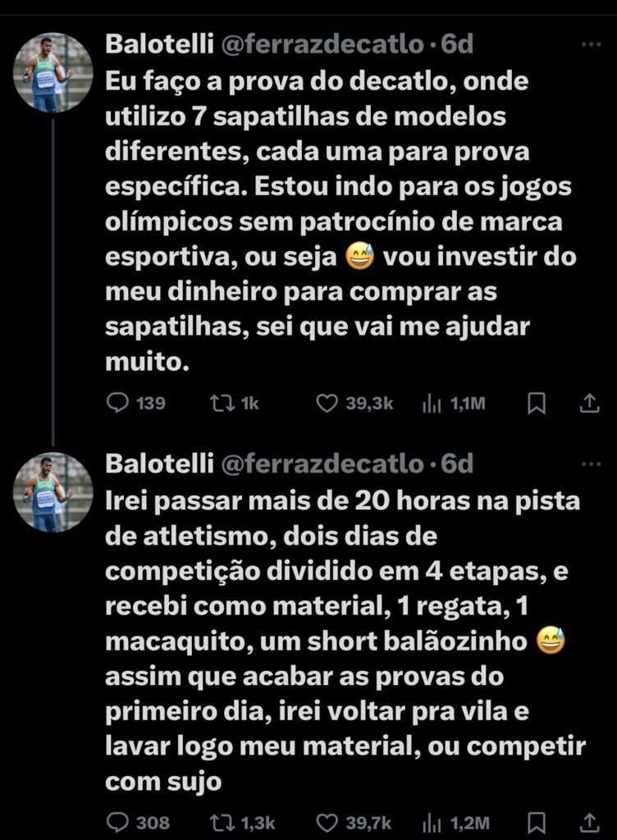
Task: Reply to the first tweet about sapatilhas
Action: (x=119, y=403)
